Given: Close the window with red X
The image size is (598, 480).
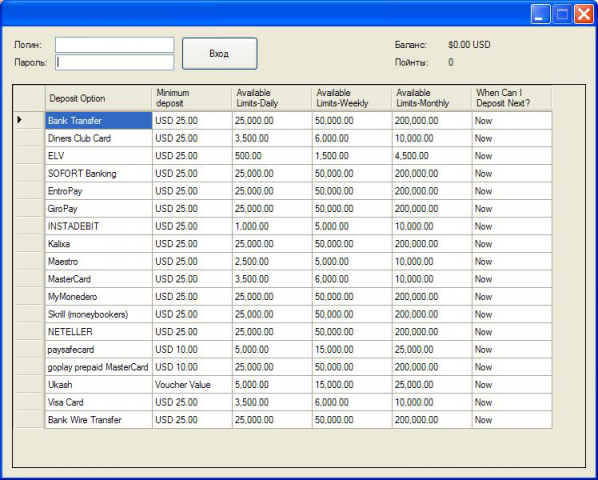Looking at the screenshot, I should point(584,14).
